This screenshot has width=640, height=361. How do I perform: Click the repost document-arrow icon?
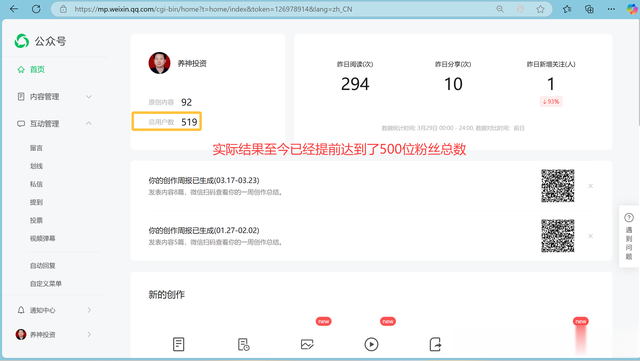coord(435,344)
